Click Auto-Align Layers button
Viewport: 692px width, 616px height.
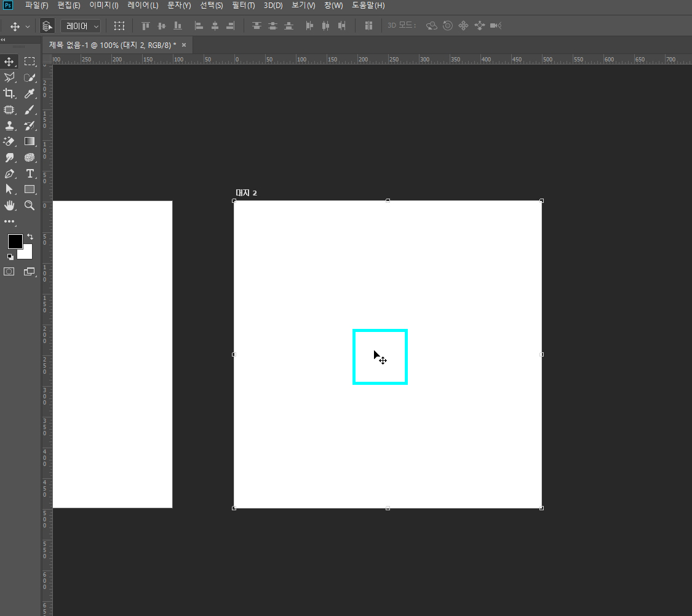tap(368, 26)
